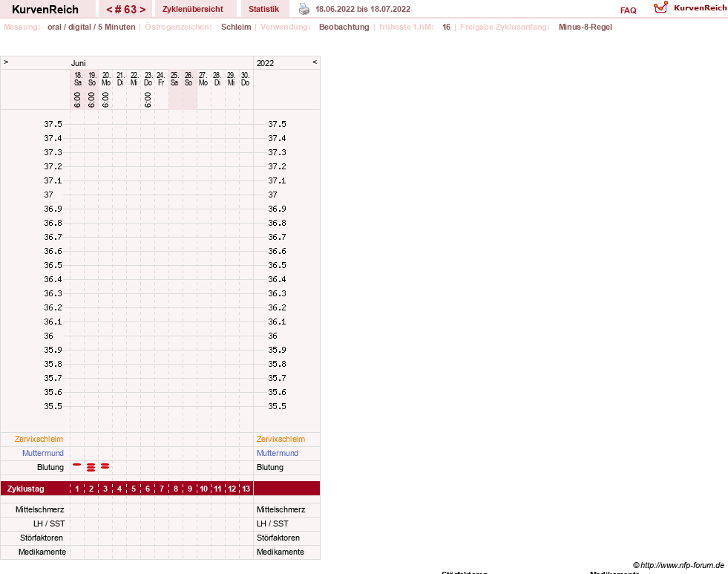Click the '2022' year header

(265, 63)
